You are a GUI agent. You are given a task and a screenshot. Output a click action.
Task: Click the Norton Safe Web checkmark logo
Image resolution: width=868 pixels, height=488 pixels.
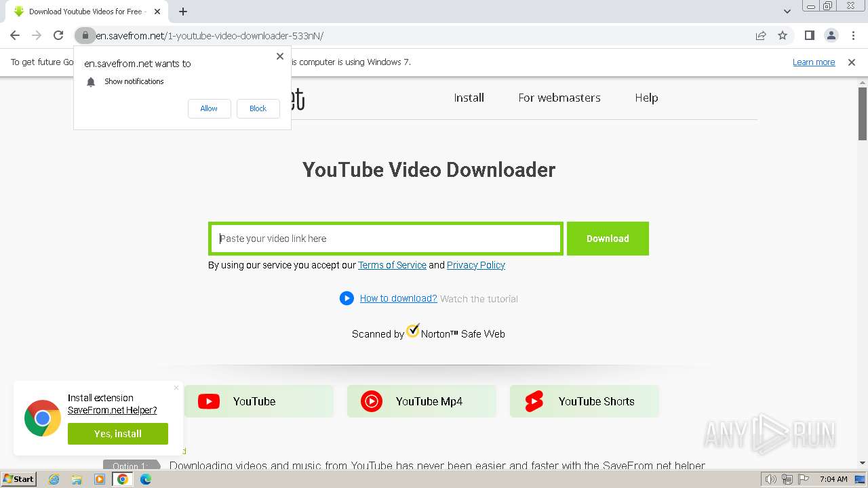[413, 331]
